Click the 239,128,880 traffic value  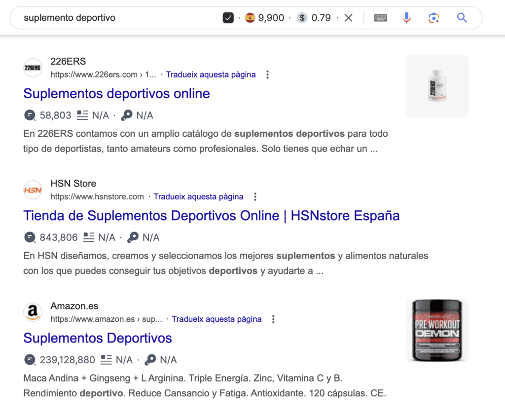[67, 360]
